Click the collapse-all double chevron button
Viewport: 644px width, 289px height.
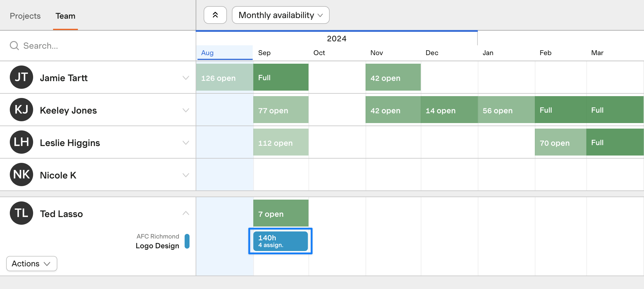coord(215,15)
